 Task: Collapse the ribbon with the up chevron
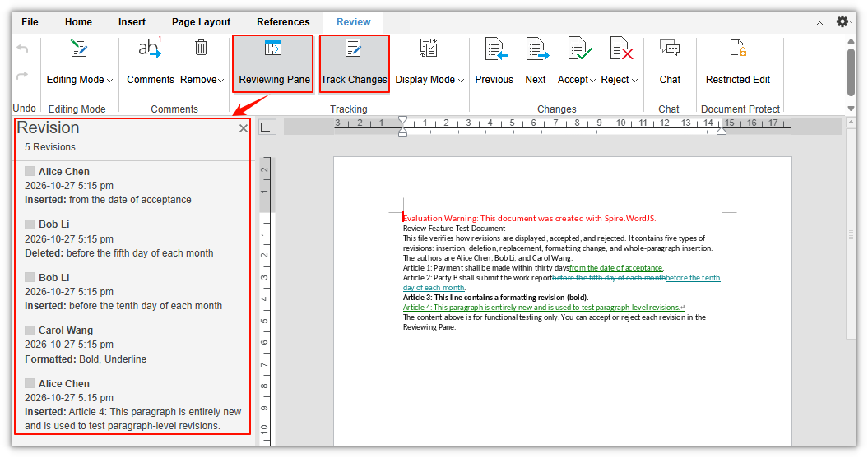pyautogui.click(x=819, y=23)
